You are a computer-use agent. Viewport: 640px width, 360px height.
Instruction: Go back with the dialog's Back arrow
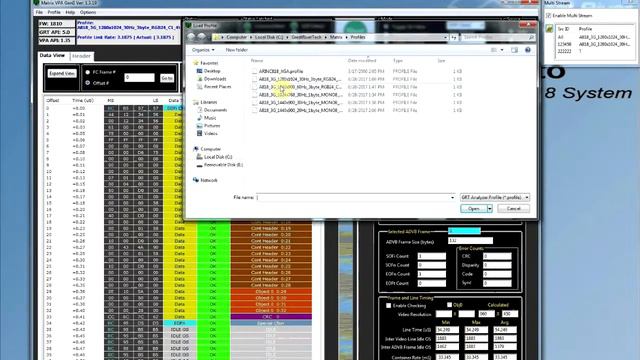(191, 37)
